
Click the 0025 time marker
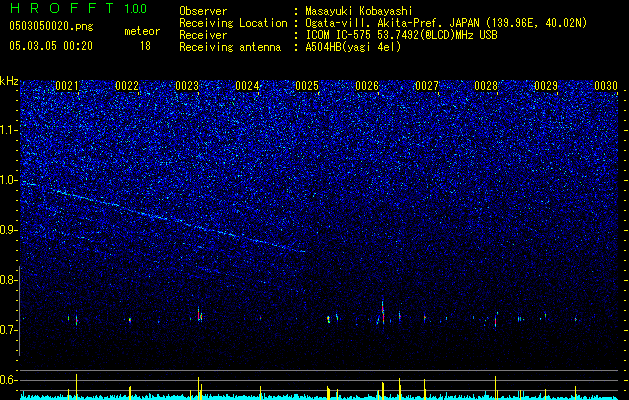pyautogui.click(x=307, y=86)
